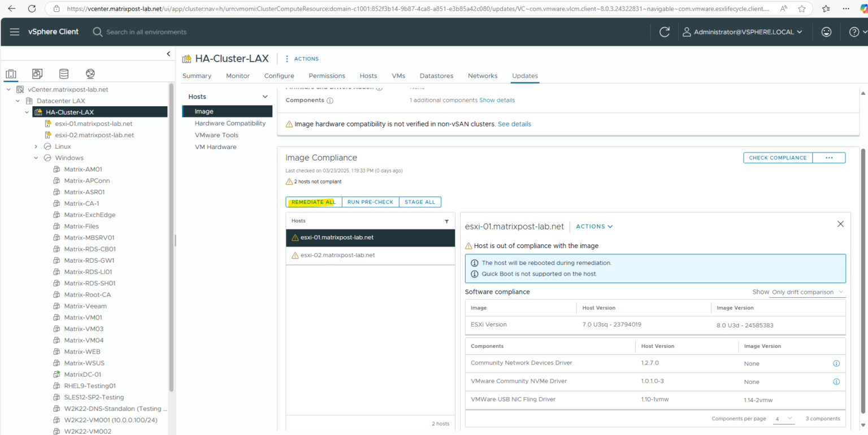Open the components per page dropdown
Viewport: 868px width, 435px height.
tap(784, 419)
